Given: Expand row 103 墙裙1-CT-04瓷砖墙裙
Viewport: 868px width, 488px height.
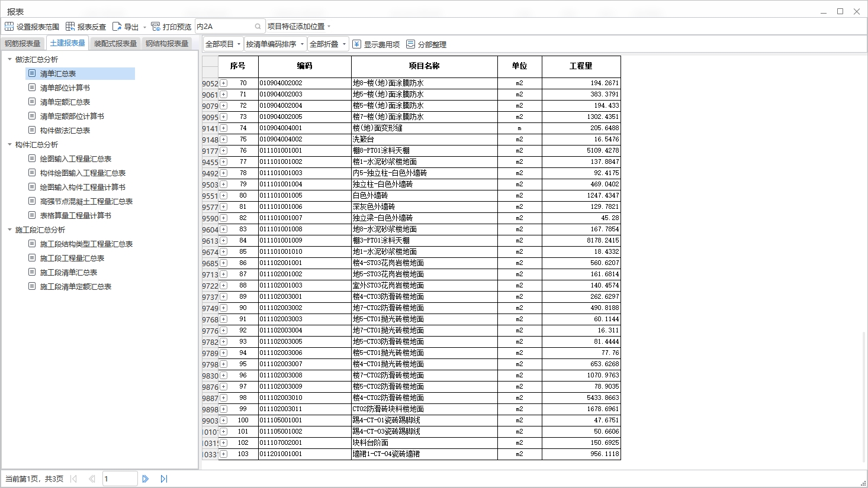Looking at the screenshot, I should click(224, 454).
